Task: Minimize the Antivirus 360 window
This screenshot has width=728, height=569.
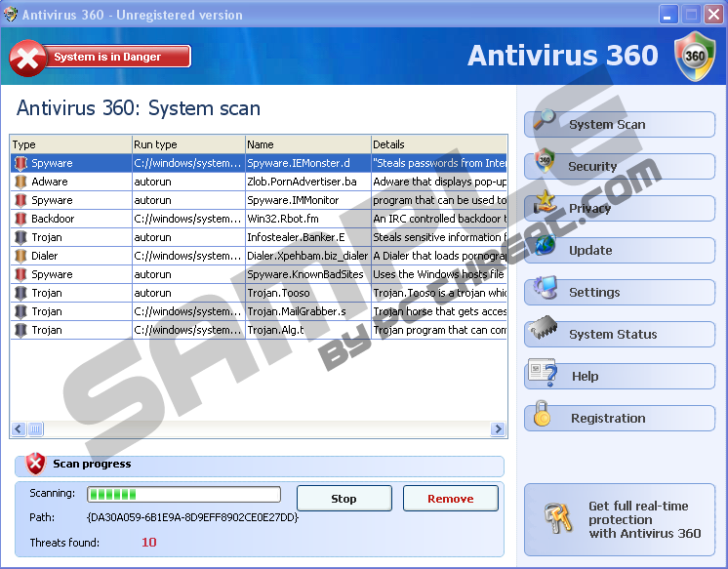Action: (667, 15)
